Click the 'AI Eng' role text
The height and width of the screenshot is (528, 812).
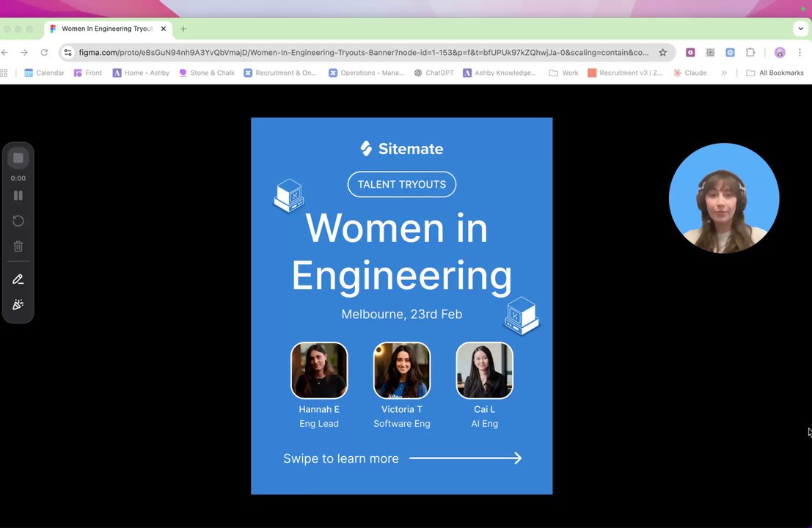pyautogui.click(x=485, y=423)
